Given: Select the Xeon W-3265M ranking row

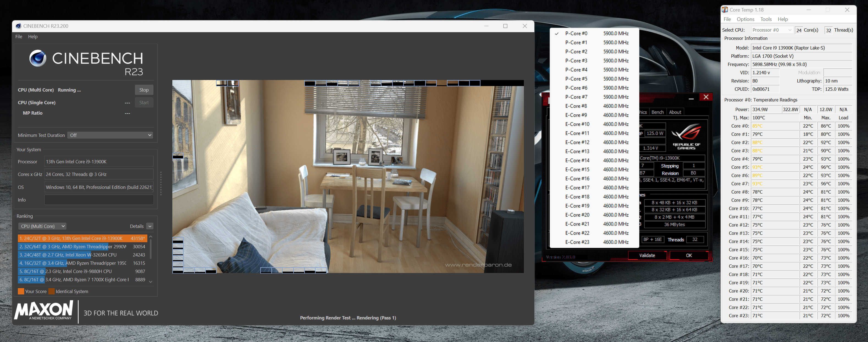Looking at the screenshot, I should pyautogui.click(x=82, y=255).
